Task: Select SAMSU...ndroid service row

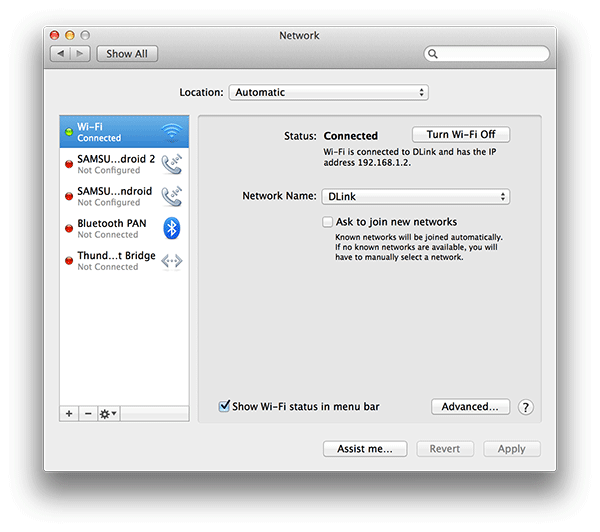Action: tap(124, 196)
